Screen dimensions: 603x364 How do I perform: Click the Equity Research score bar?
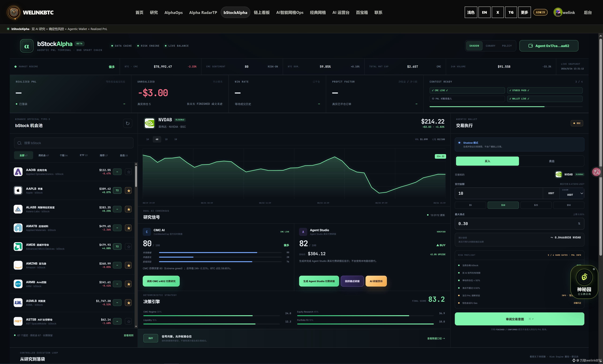pos(365,315)
